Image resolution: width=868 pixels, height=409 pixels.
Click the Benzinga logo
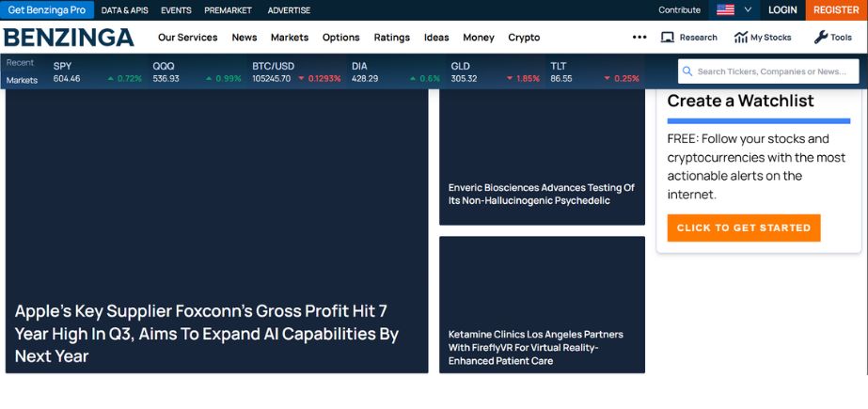pos(69,37)
